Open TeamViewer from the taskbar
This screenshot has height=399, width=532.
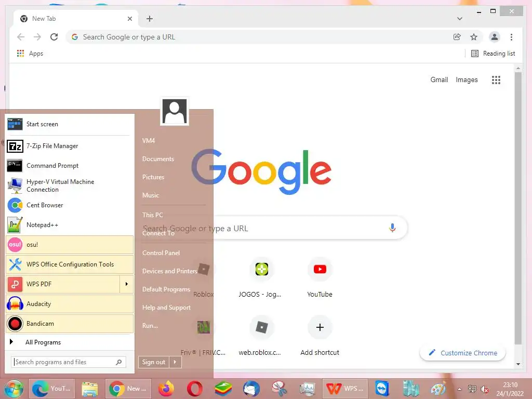tap(382, 389)
